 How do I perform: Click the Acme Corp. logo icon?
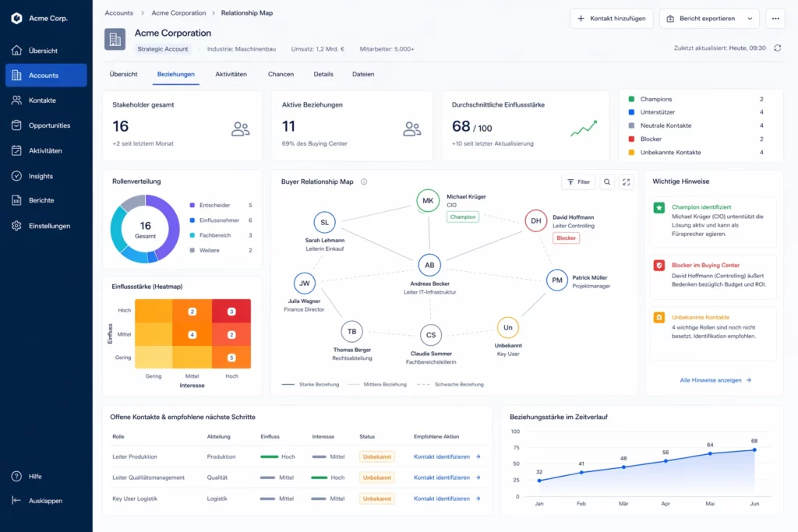pos(17,17)
